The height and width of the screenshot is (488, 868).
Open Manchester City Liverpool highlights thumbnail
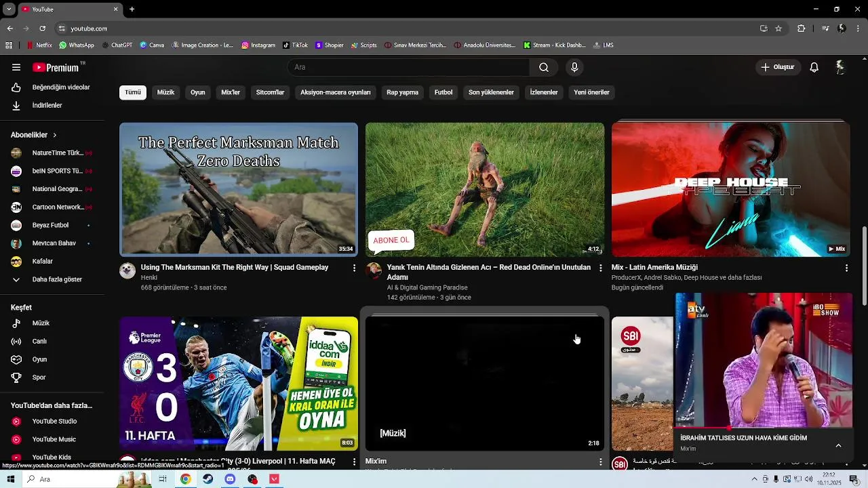[x=239, y=384]
